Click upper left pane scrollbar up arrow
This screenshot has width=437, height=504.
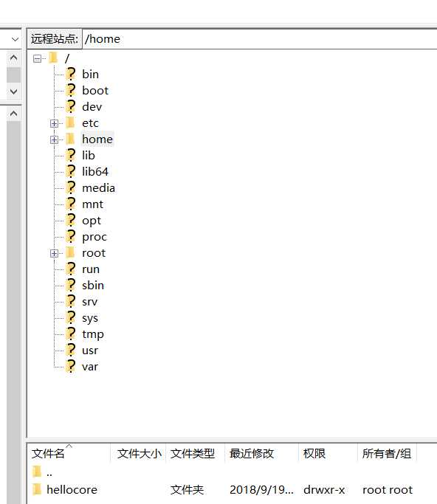click(14, 58)
